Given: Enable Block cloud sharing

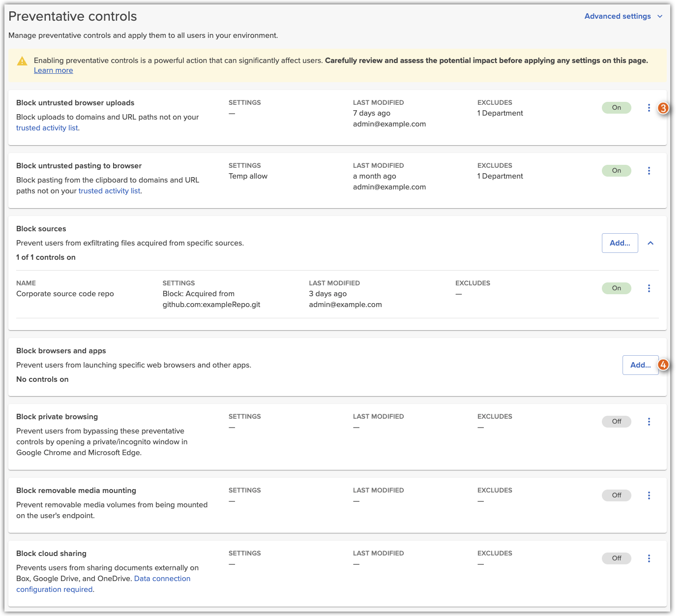Looking at the screenshot, I should coord(616,558).
